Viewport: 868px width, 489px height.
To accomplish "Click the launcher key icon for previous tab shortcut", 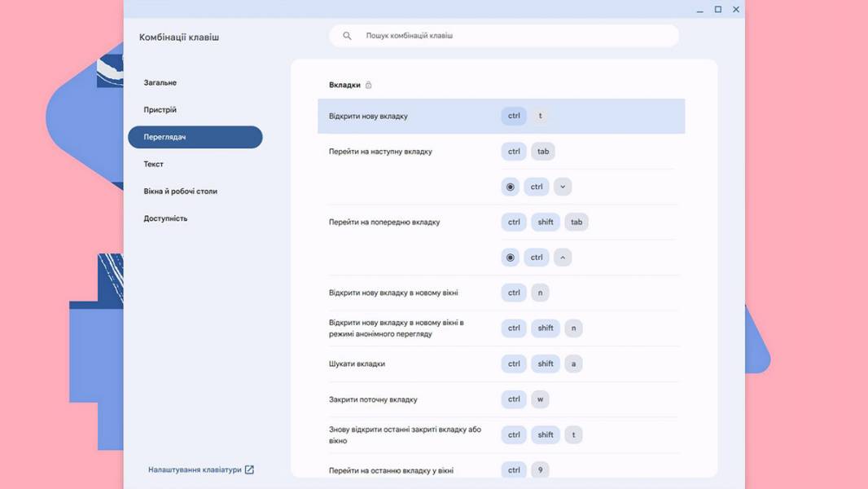I will click(x=511, y=258).
